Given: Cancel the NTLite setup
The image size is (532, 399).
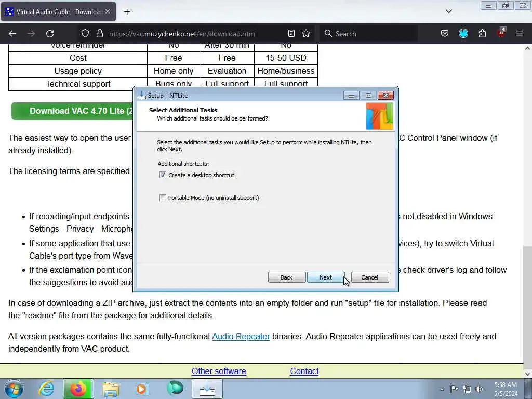Looking at the screenshot, I should pyautogui.click(x=370, y=277).
